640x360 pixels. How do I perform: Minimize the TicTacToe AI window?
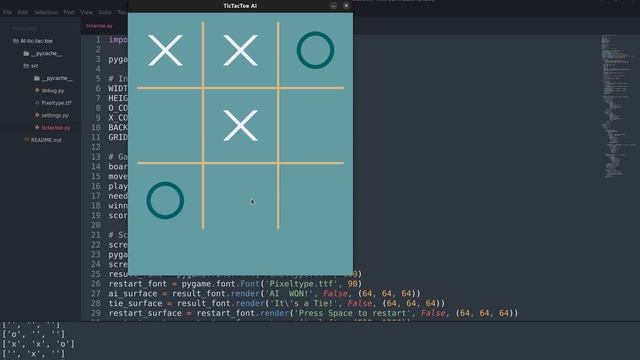click(333, 6)
